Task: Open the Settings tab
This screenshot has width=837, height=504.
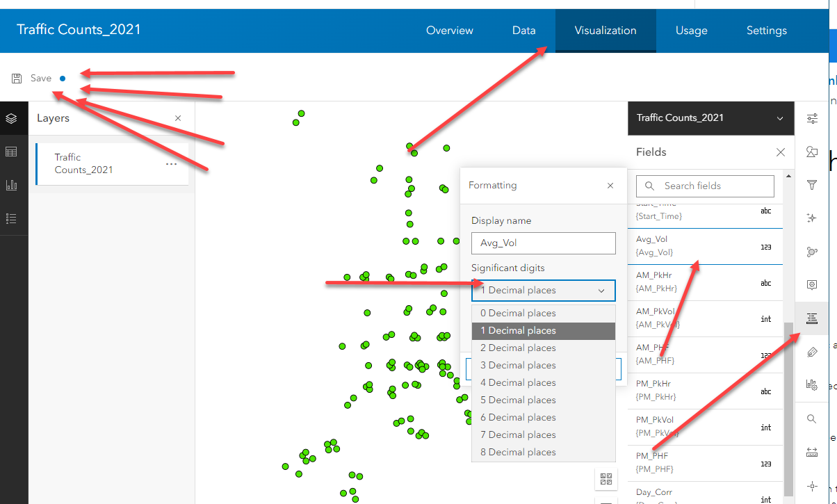Action: point(766,31)
